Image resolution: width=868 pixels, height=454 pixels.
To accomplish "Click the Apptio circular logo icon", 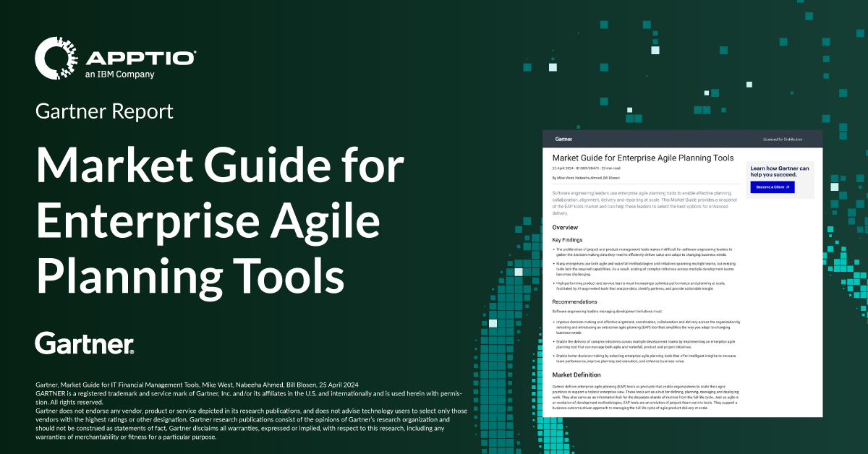I will click(56, 59).
